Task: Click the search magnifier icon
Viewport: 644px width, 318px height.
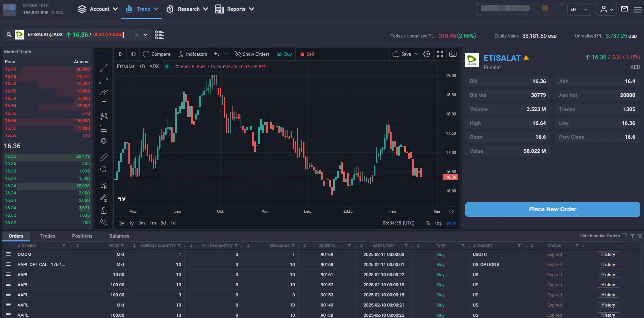Action: tap(9, 34)
